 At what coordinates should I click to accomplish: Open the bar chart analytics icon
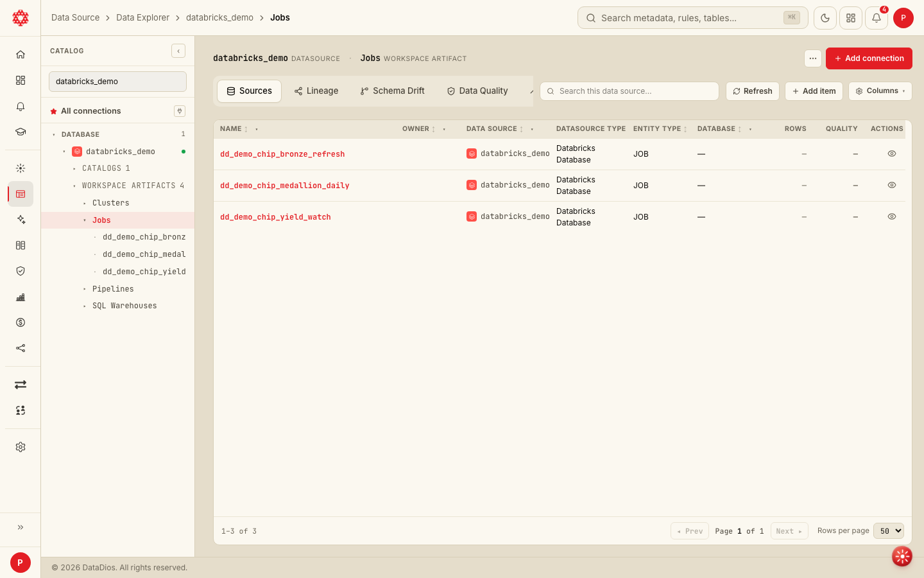pyautogui.click(x=21, y=297)
